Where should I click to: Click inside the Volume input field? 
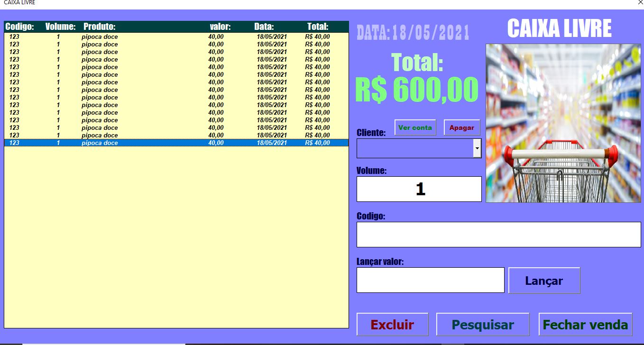coord(419,189)
